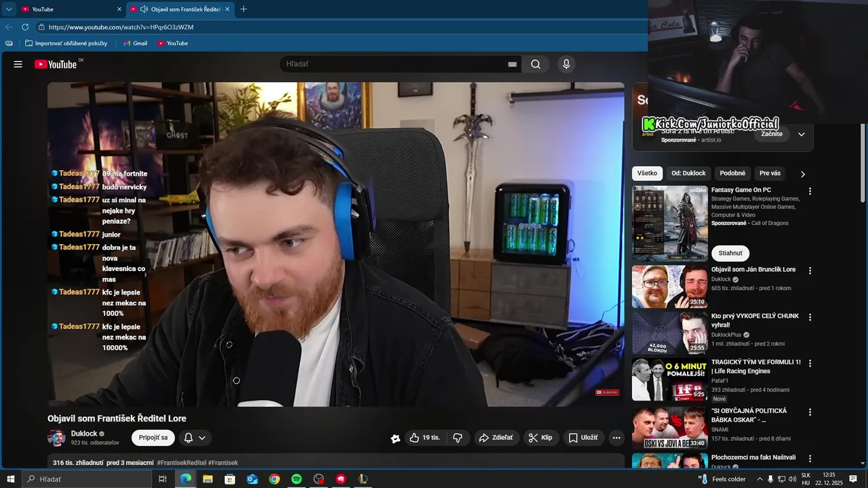Open the Gmail bookmark
The height and width of the screenshot is (488, 868).
pos(135,43)
